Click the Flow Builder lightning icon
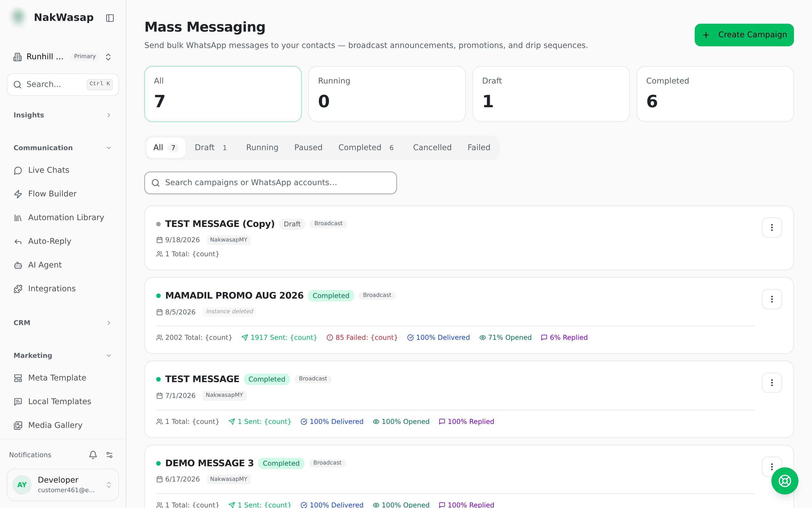This screenshot has width=812, height=508. click(18, 194)
